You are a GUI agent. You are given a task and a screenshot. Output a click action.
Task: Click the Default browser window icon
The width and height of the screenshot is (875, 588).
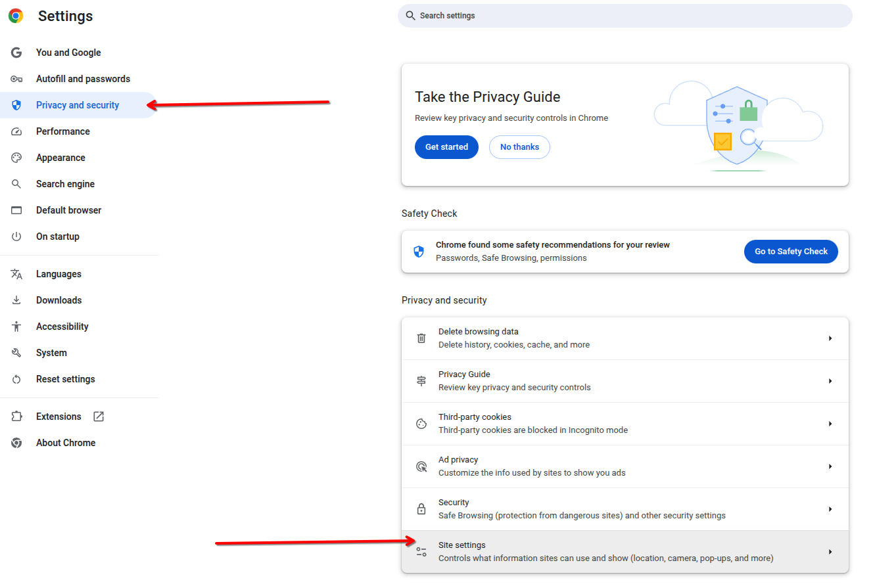point(16,210)
